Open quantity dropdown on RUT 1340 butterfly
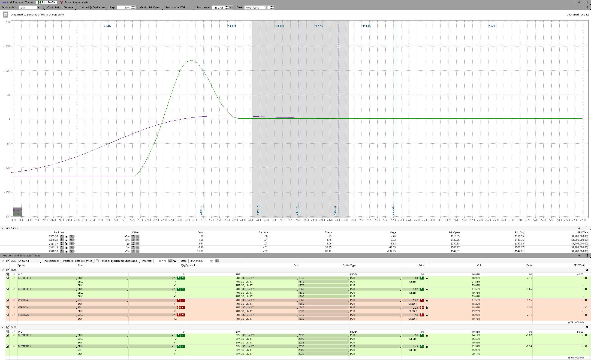 [x=183, y=278]
